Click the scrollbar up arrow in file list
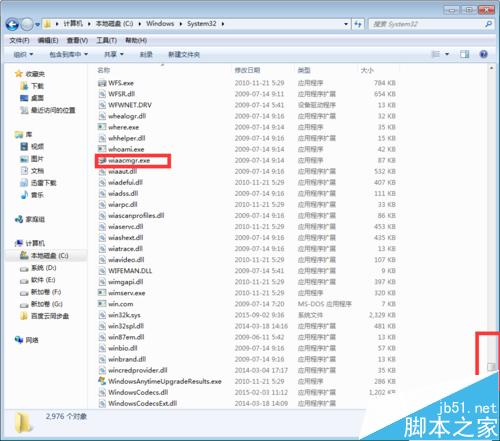This screenshot has width=500, height=441. click(x=491, y=68)
